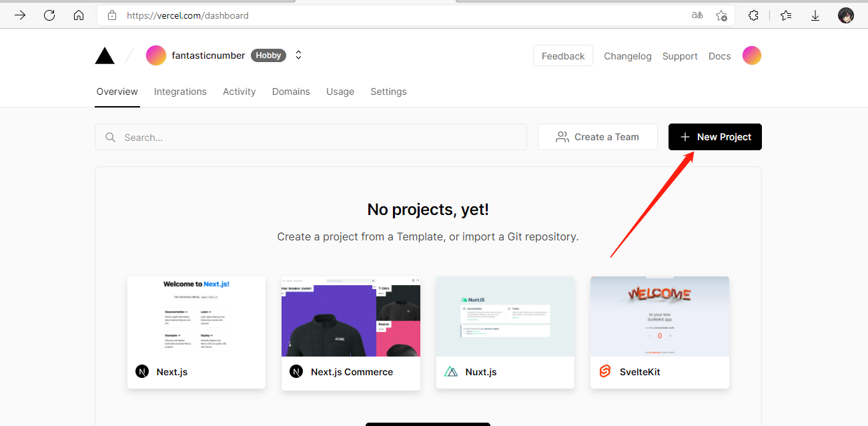Click the browser profile picture
868x426 pixels.
846,15
